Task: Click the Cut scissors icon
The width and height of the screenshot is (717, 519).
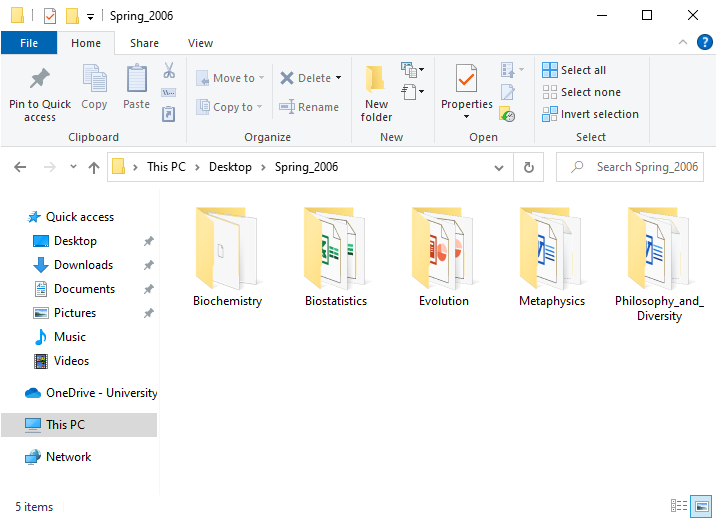Action: pyautogui.click(x=169, y=71)
